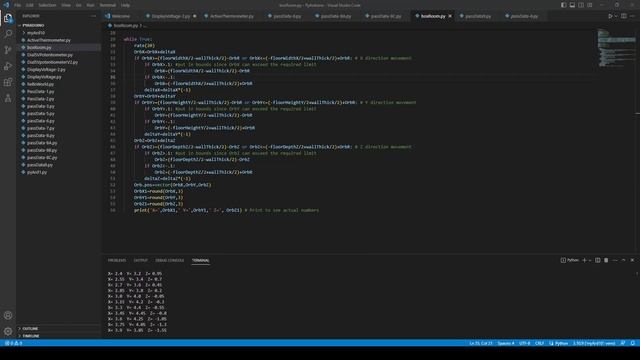Open the Selection menu
This screenshot has width=640, height=360.
47,5
